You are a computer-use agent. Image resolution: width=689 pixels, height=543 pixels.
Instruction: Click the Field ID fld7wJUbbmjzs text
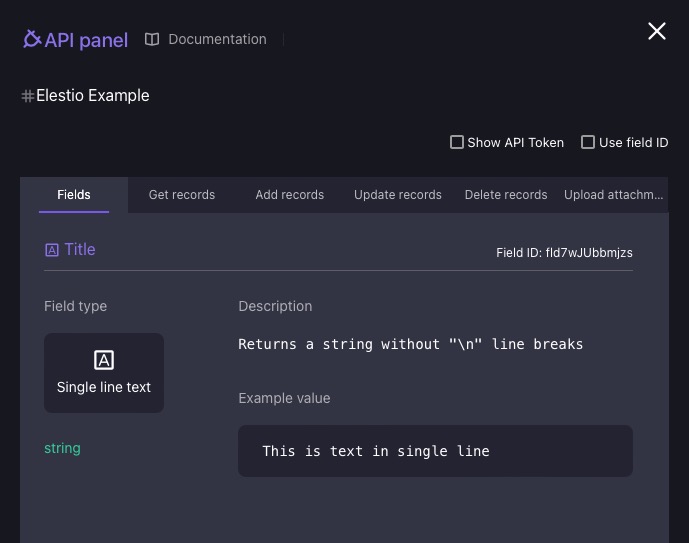[x=564, y=253]
